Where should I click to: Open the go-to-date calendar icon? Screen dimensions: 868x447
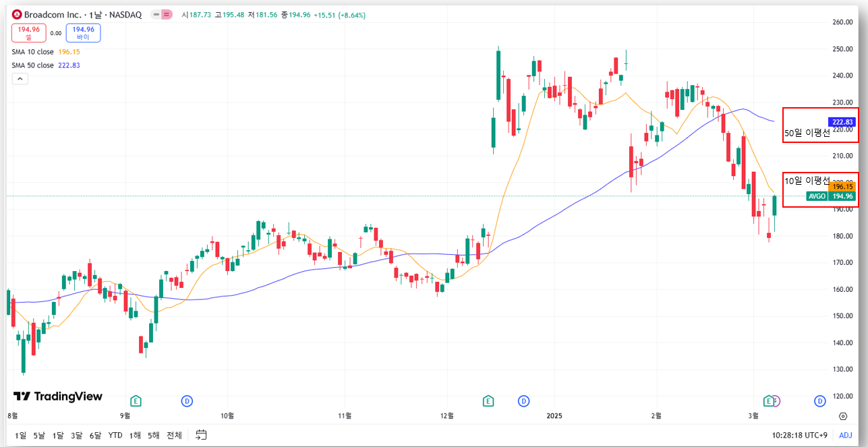point(201,435)
